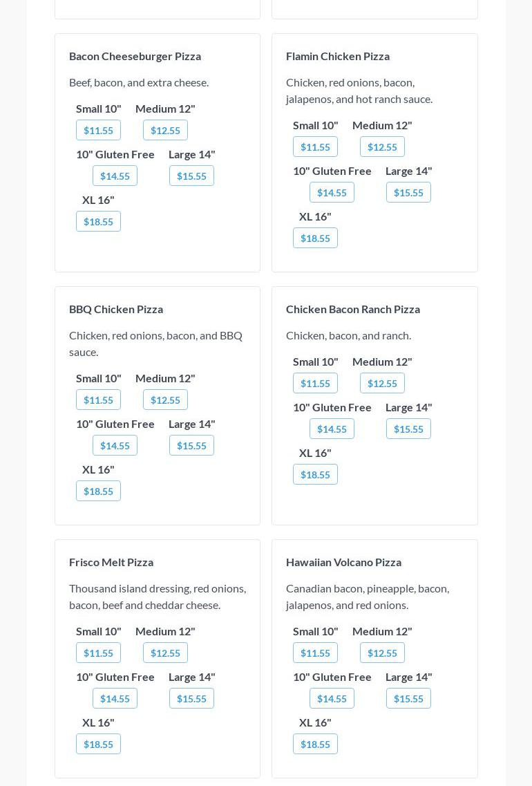Select Gluten Free $14.55 Flamin Chicken Pizza
Viewport: 532px width, 786px height.
click(332, 192)
